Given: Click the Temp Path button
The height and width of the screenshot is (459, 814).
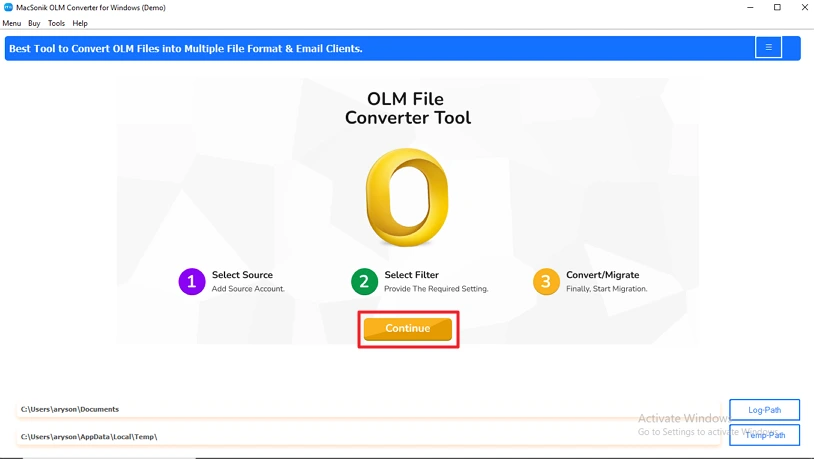Looking at the screenshot, I should coord(764,435).
